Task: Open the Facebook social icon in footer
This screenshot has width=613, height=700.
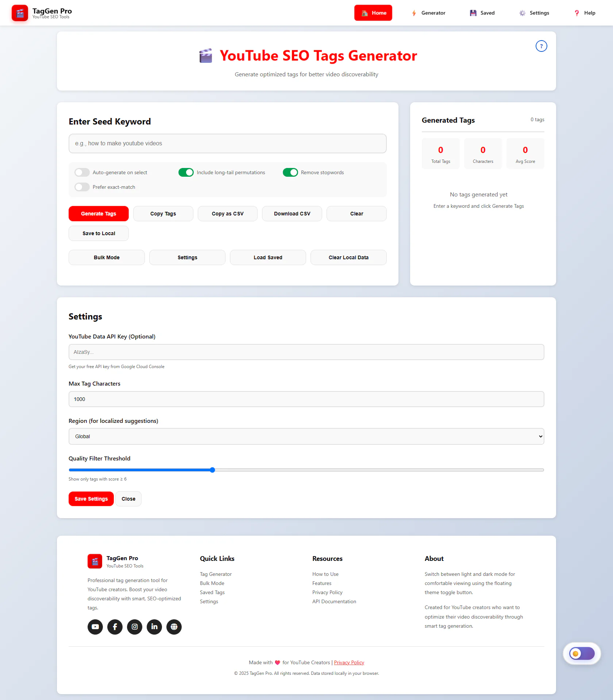Action: tap(115, 627)
